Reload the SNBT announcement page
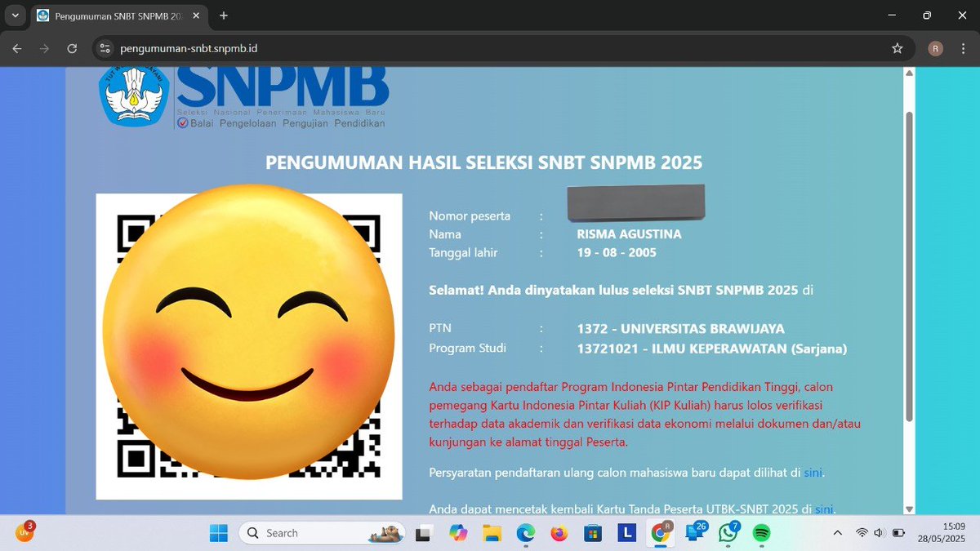The image size is (980, 551). pos(72,48)
